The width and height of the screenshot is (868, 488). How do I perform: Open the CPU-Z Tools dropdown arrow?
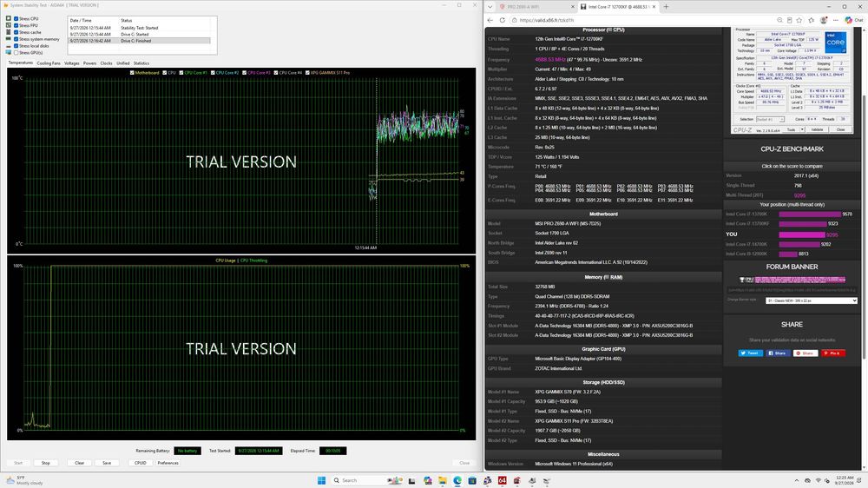coord(802,129)
